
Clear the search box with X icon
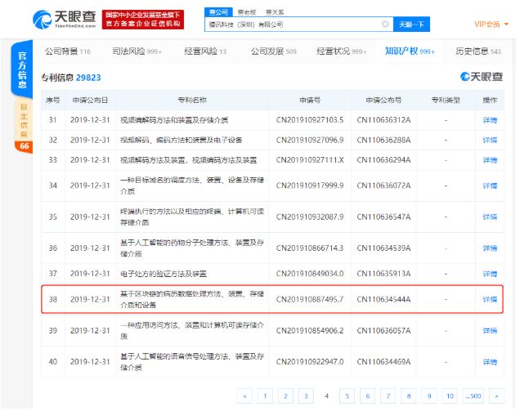[385, 25]
